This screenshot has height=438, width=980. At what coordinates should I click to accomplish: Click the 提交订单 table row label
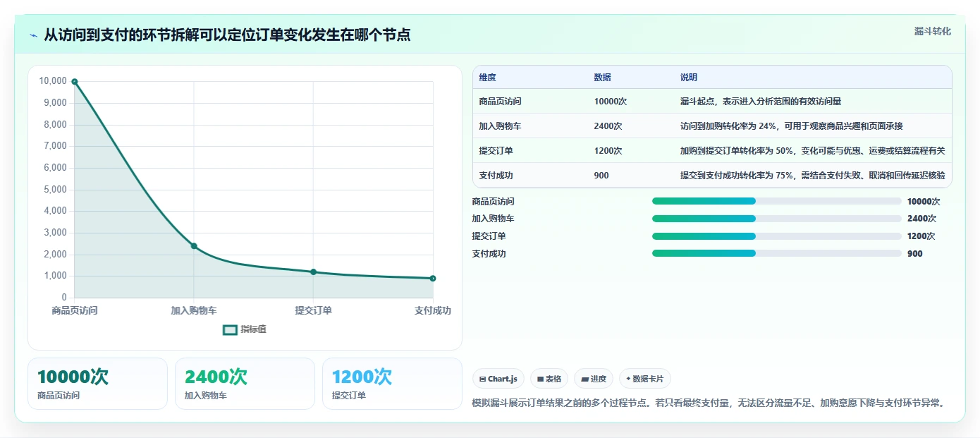coord(496,151)
